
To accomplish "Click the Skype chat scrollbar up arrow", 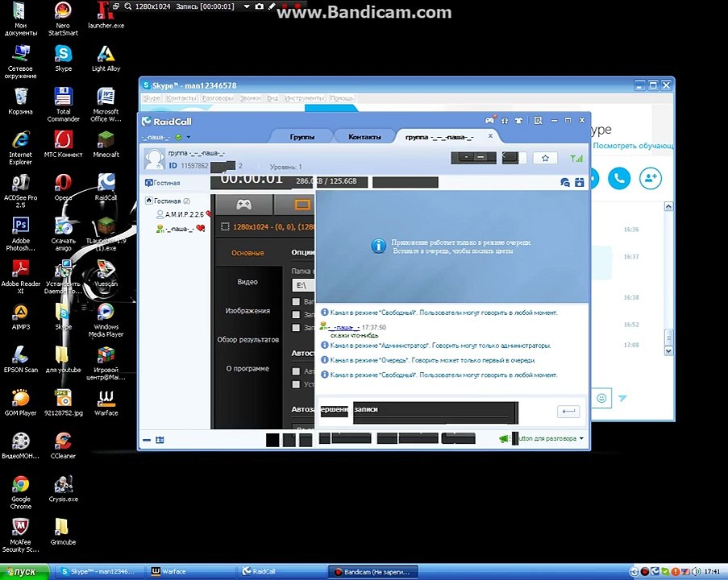I will (x=668, y=206).
